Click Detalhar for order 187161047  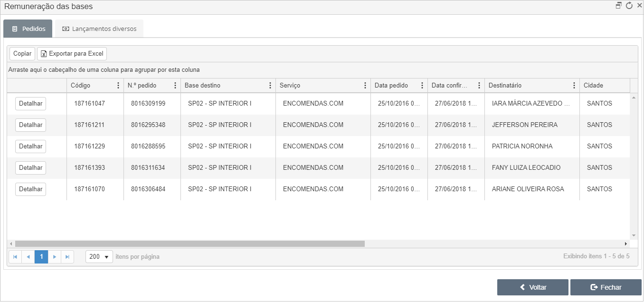30,104
